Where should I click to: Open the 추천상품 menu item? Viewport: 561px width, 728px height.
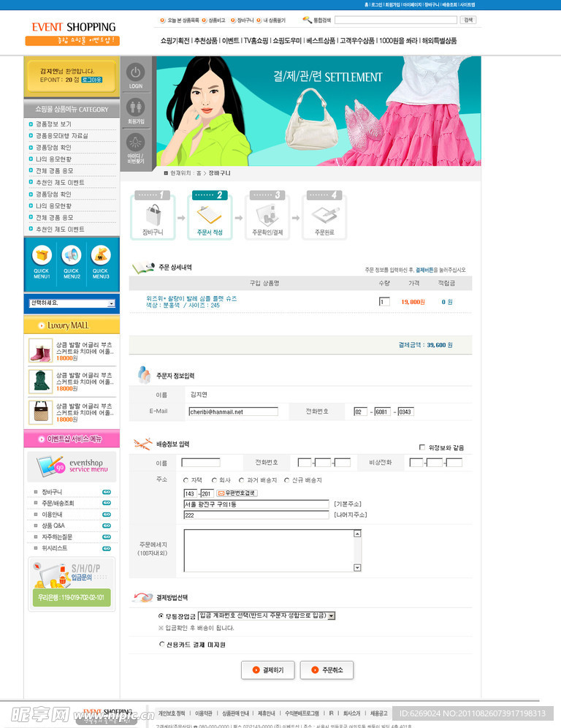point(206,41)
